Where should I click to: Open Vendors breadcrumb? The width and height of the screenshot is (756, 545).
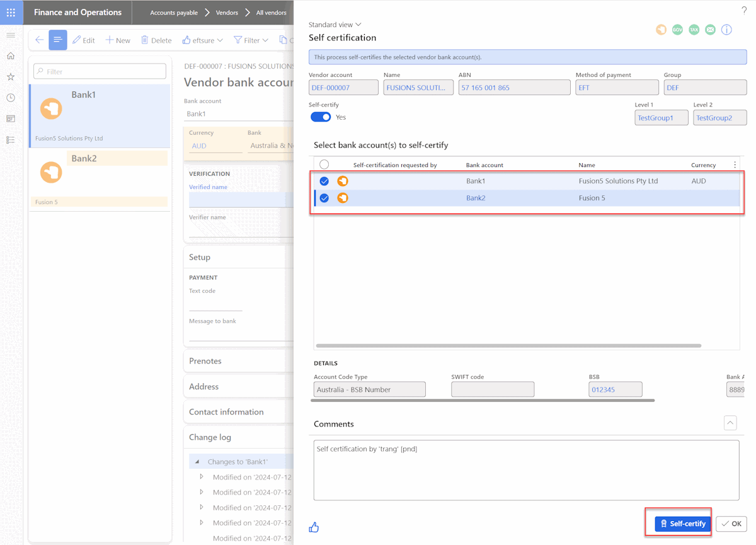click(x=227, y=13)
